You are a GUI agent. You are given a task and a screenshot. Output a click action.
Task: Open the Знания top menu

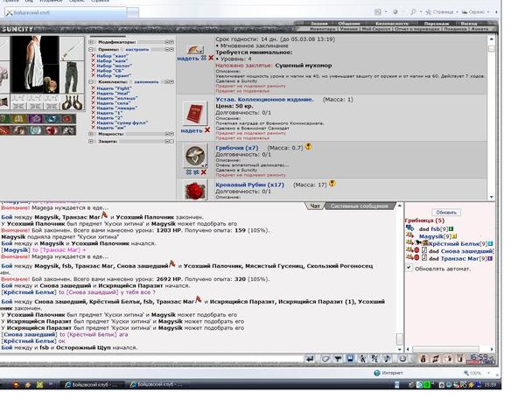tap(318, 24)
